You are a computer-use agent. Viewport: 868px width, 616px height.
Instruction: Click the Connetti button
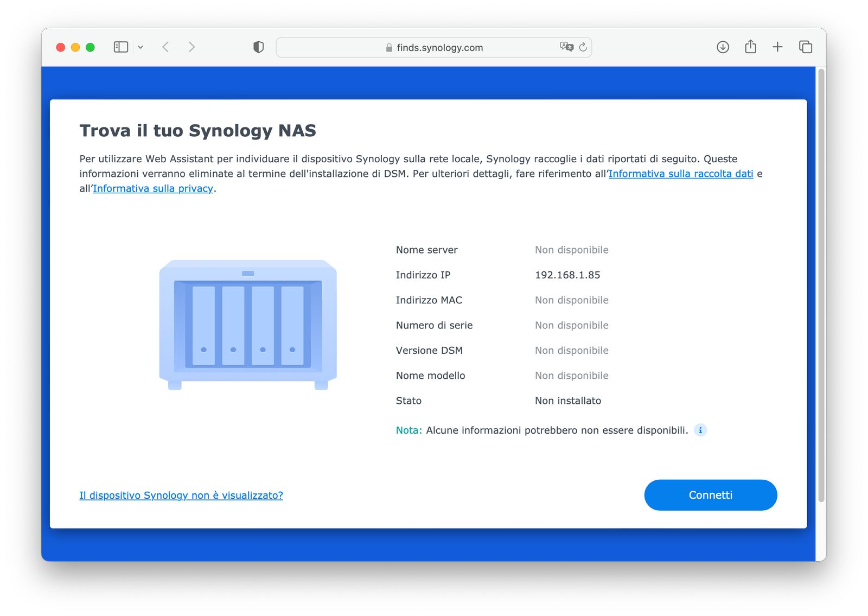tap(711, 495)
